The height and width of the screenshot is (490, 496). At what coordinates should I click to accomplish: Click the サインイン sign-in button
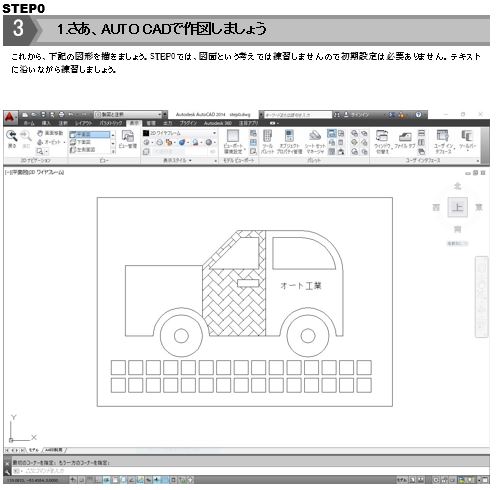pyautogui.click(x=357, y=115)
